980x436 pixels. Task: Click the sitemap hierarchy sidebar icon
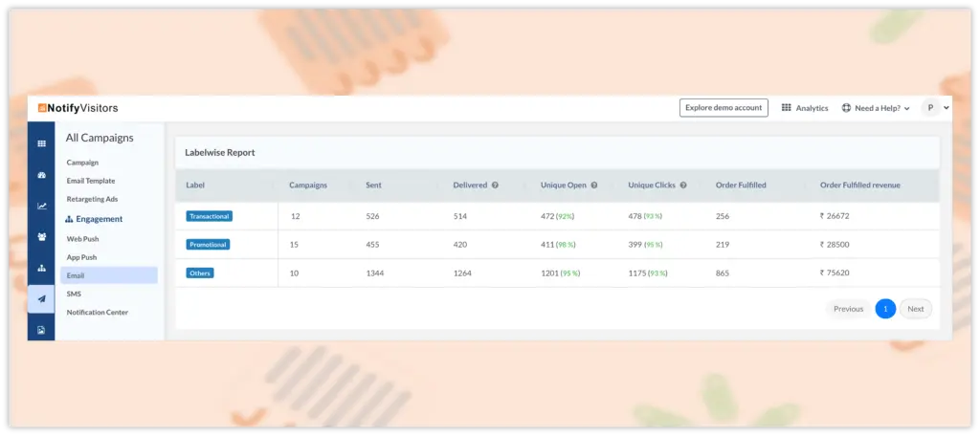point(41,268)
